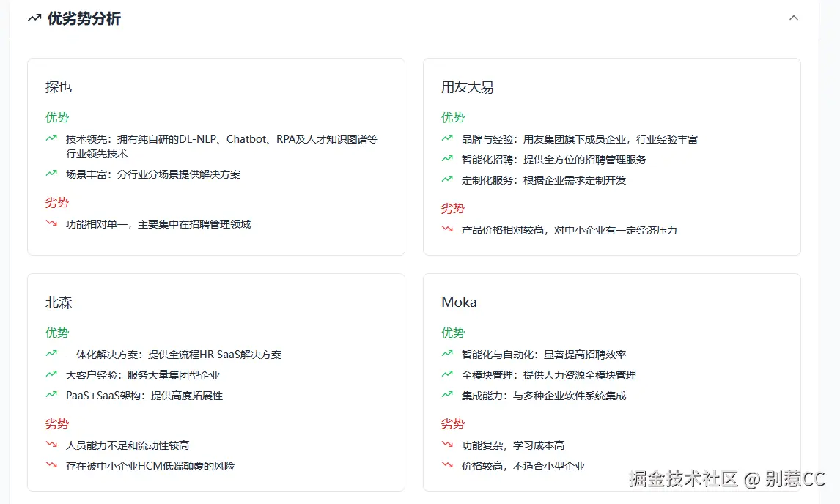
Task: Click the green arrow icon beside 智能化招聘
Action: coord(447,158)
